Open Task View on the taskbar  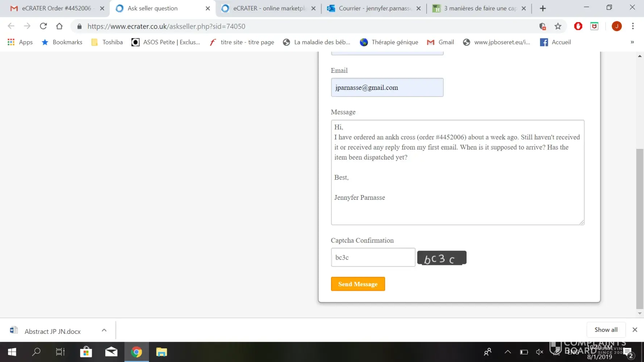(60, 352)
